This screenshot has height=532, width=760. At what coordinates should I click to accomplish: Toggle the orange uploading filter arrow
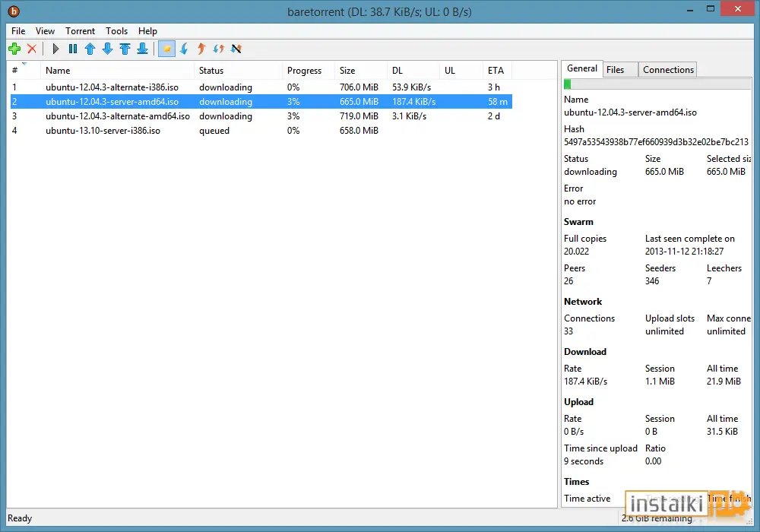coord(201,49)
